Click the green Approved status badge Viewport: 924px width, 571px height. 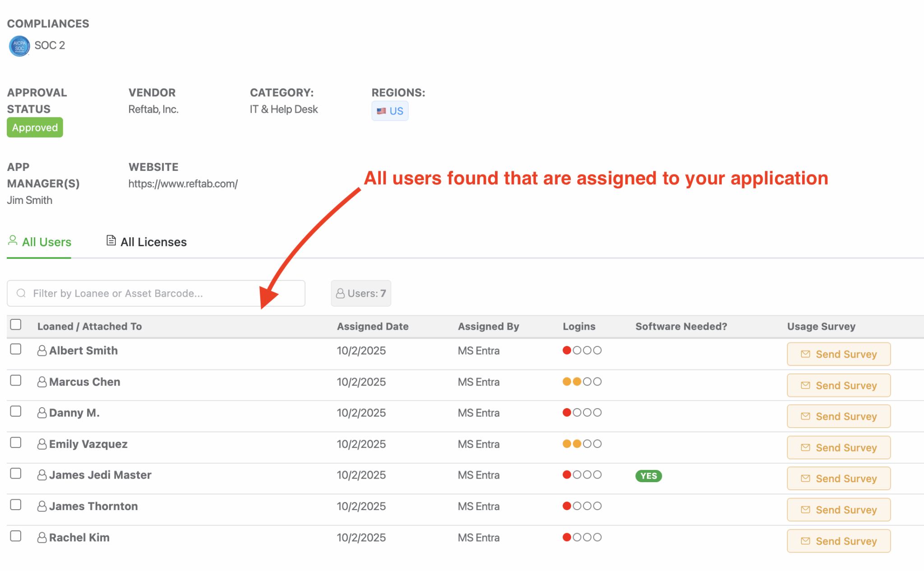(35, 127)
